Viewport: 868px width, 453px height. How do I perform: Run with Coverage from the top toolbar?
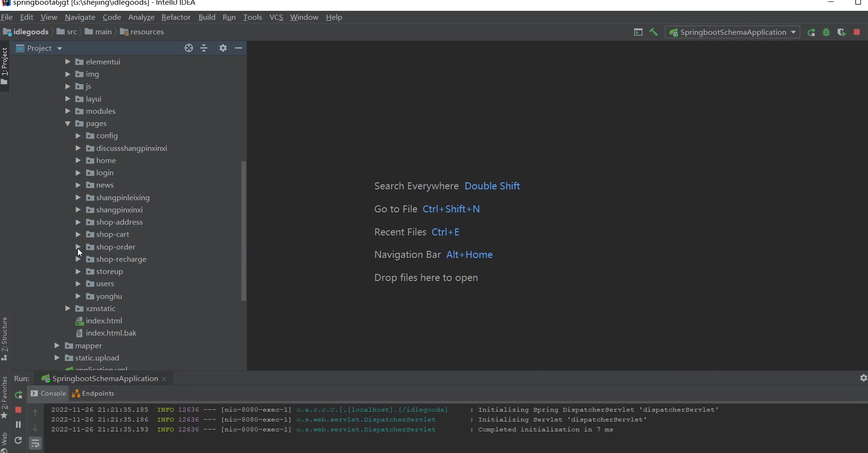841,32
